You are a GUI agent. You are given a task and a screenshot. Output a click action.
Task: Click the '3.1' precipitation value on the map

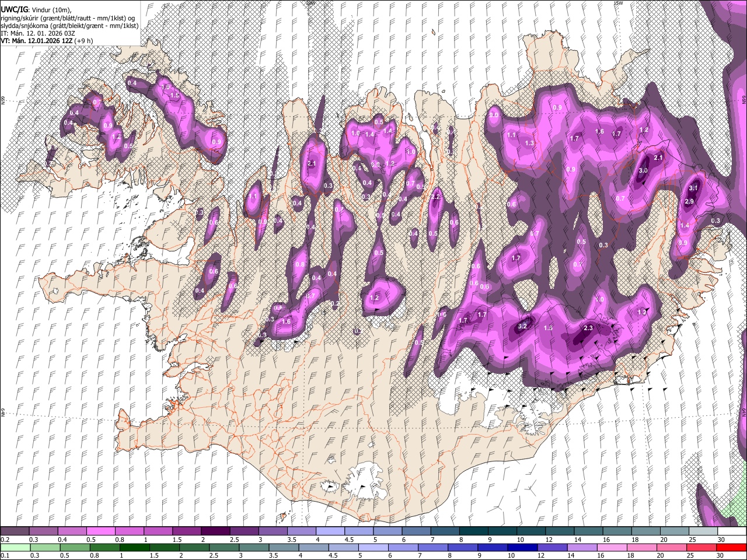click(x=693, y=188)
